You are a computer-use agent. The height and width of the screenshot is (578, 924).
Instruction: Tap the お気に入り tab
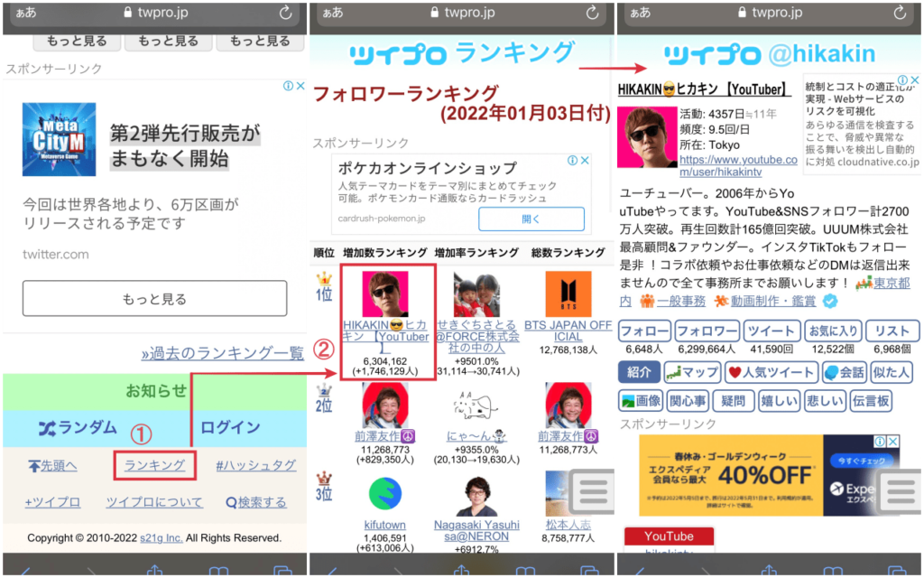[833, 331]
